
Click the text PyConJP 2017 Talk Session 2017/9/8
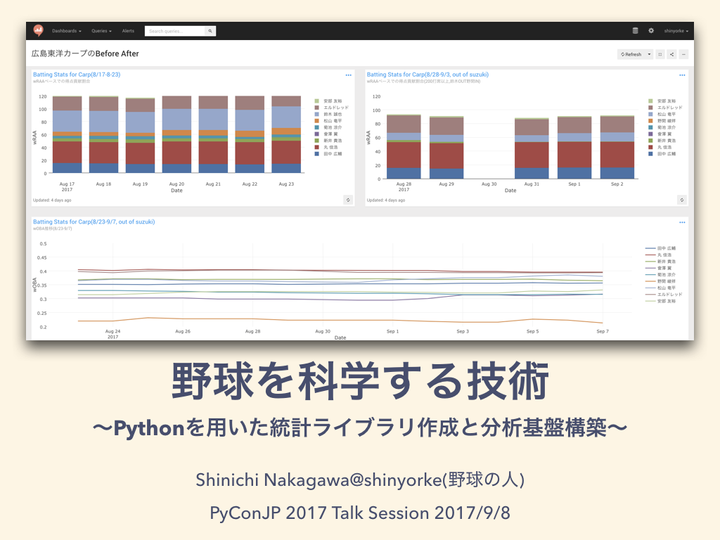click(360, 513)
